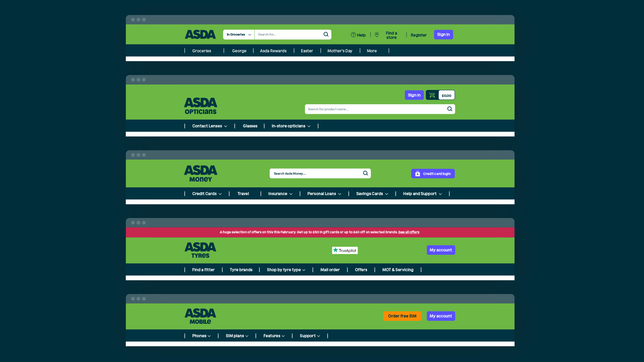Viewport: 644px width, 362px height.
Task: Click the Find a store location pin icon
Action: tap(377, 35)
